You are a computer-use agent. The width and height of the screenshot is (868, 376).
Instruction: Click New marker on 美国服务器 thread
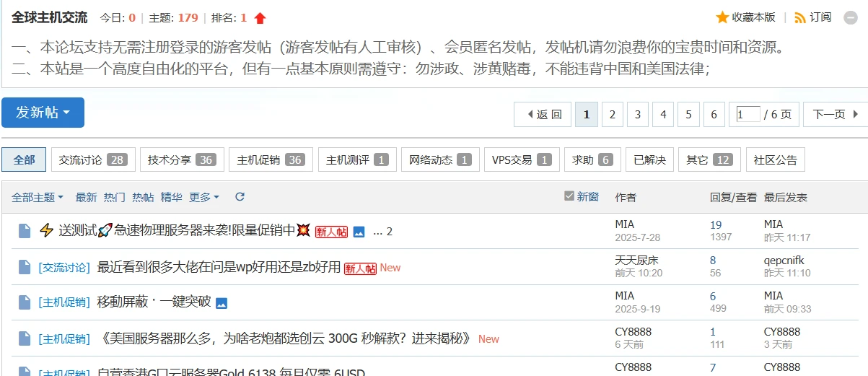[x=488, y=339]
